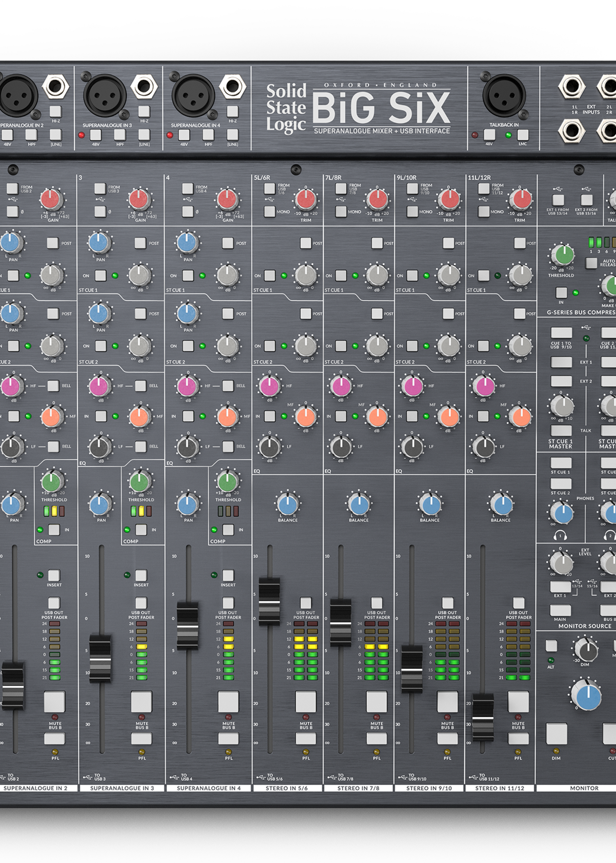Viewport: 616px width, 863px height.
Task: Click the jack socket of Superanalogue In 4
Action: point(233,87)
